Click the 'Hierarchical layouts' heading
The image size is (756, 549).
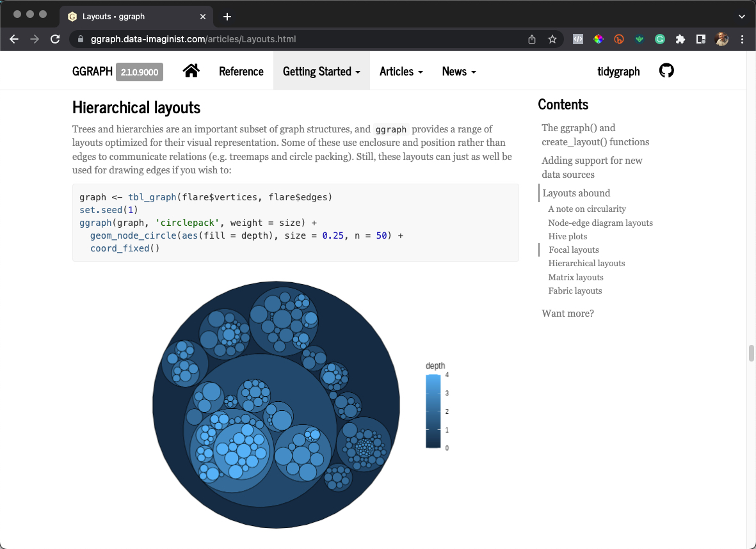coord(136,107)
